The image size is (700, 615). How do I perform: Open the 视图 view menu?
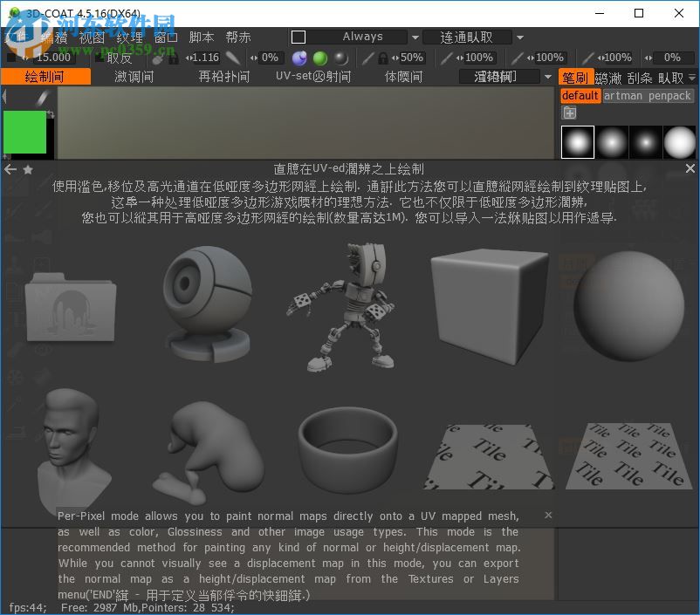(x=92, y=37)
